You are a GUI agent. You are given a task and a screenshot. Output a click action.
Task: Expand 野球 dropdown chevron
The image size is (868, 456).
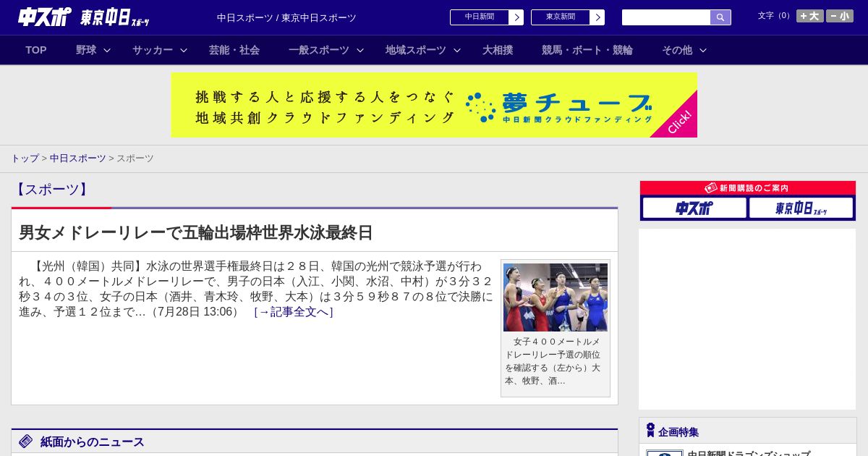[107, 50]
